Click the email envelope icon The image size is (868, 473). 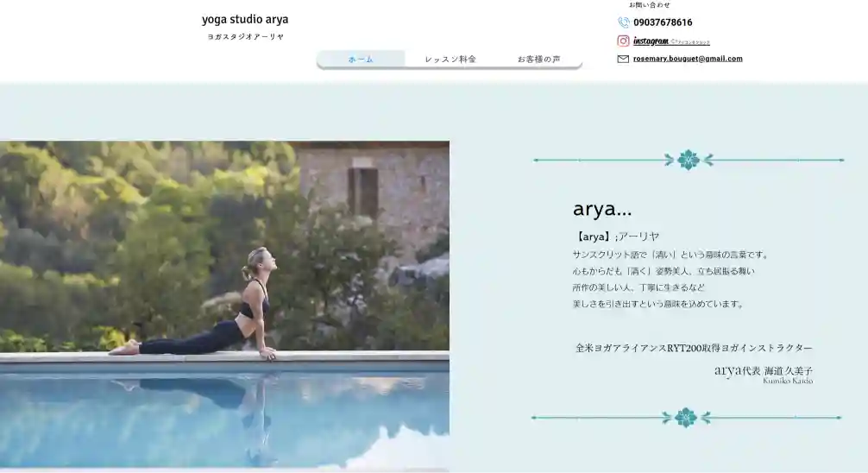tap(623, 59)
